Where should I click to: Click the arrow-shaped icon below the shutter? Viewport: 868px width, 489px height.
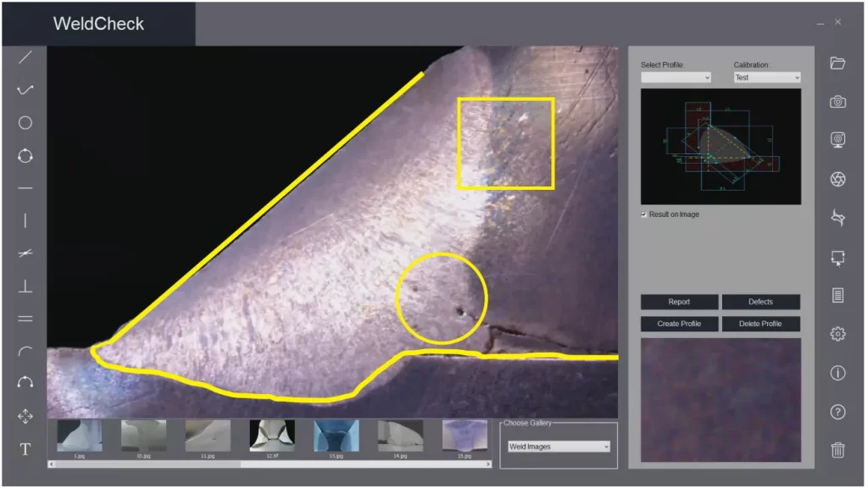[837, 218]
